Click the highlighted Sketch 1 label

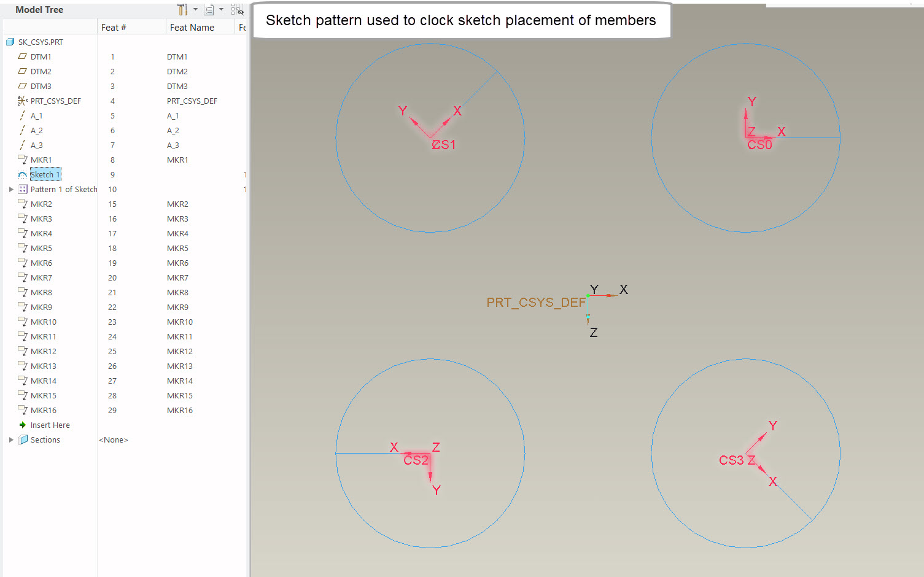tap(45, 174)
